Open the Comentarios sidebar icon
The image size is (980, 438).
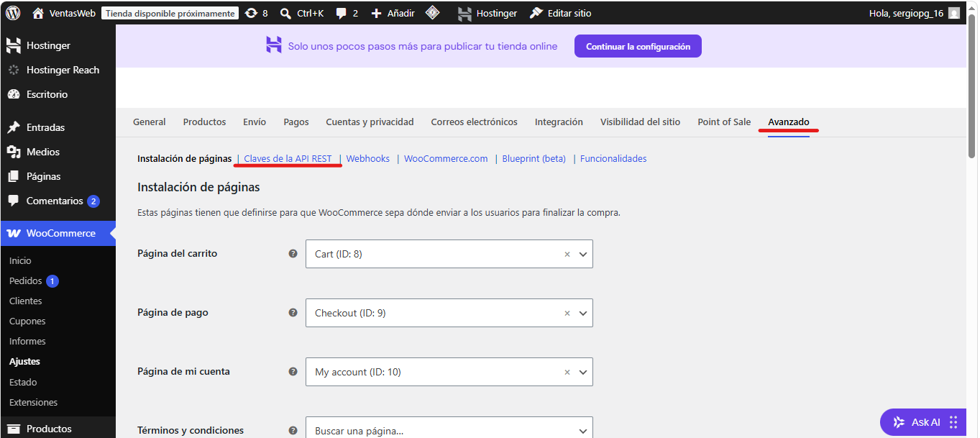pyautogui.click(x=13, y=201)
